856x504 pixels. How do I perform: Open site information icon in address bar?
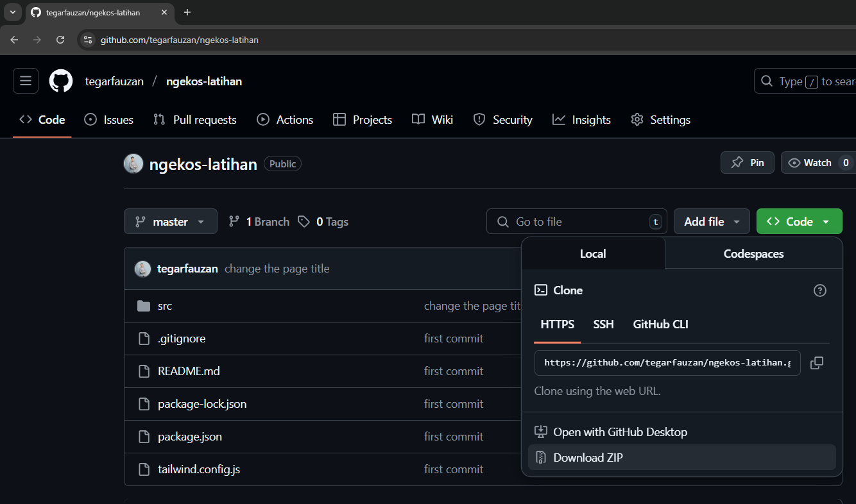89,40
